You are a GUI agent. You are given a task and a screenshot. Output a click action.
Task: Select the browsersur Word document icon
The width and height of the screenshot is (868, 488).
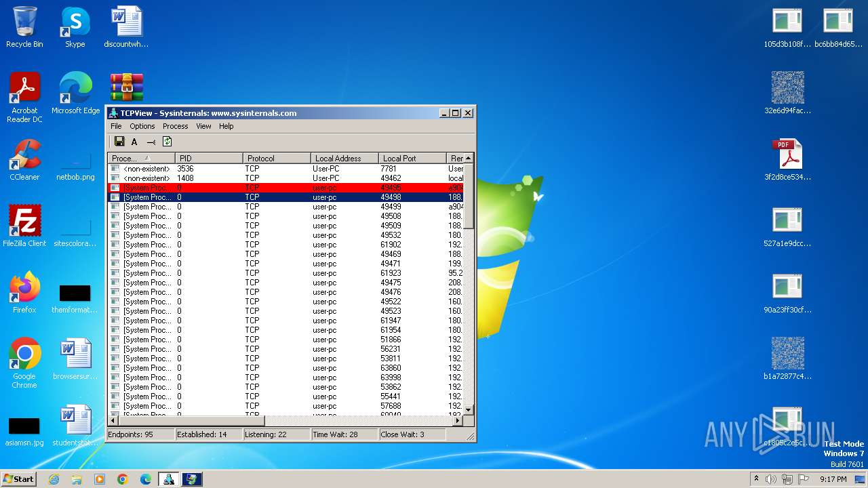coord(75,359)
